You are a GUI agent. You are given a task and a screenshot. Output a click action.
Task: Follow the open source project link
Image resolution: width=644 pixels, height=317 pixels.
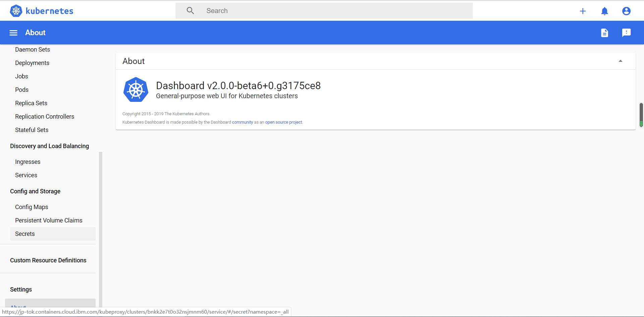click(x=284, y=122)
